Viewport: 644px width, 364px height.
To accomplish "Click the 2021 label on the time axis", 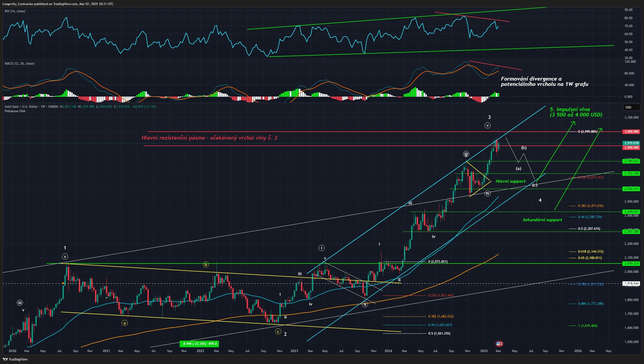I will (x=106, y=351).
